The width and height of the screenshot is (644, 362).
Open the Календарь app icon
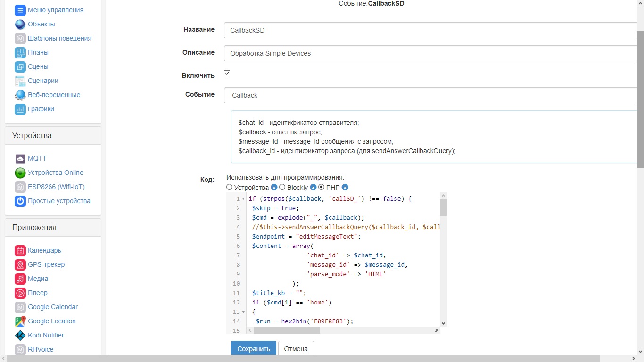click(20, 250)
